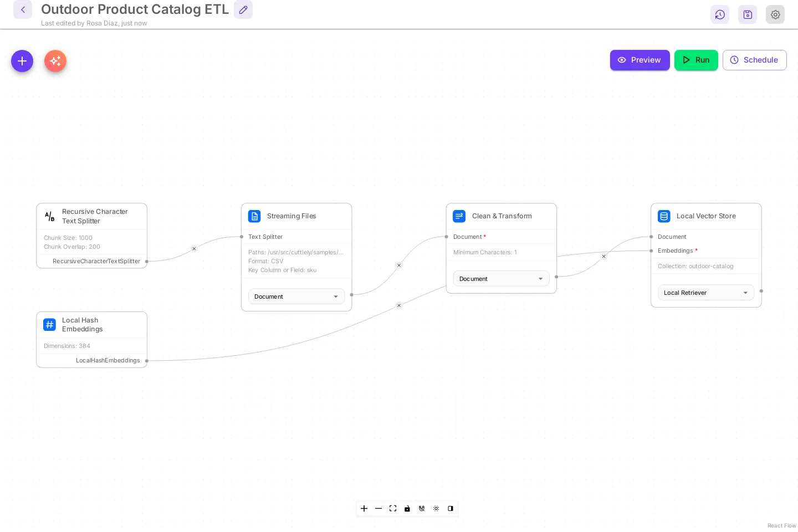
Task: Delete edge entering Local Vector Store
Action: pos(604,257)
